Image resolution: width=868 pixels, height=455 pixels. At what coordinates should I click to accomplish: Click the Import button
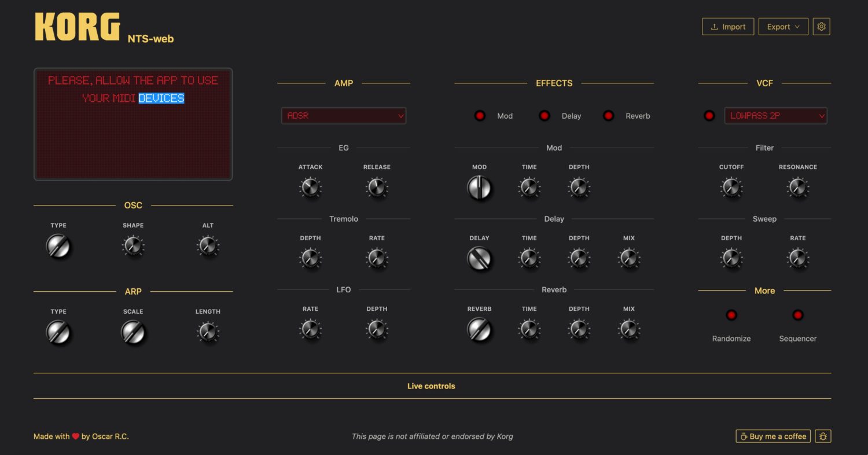[727, 26]
